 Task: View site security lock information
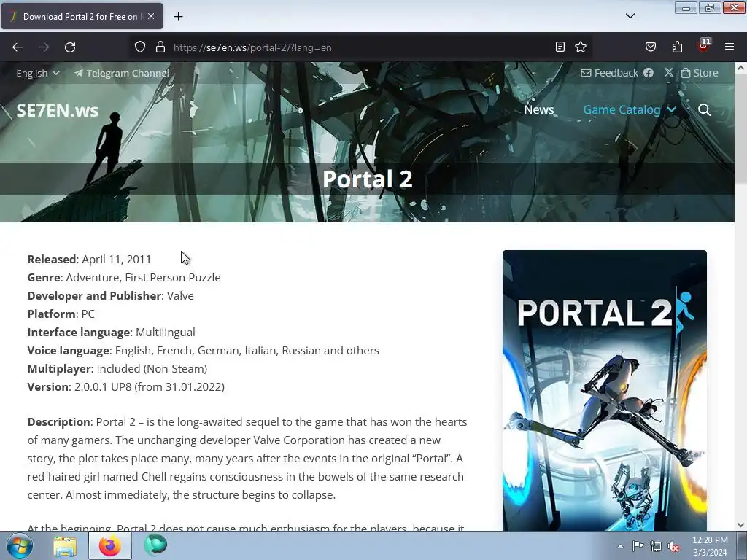160,47
